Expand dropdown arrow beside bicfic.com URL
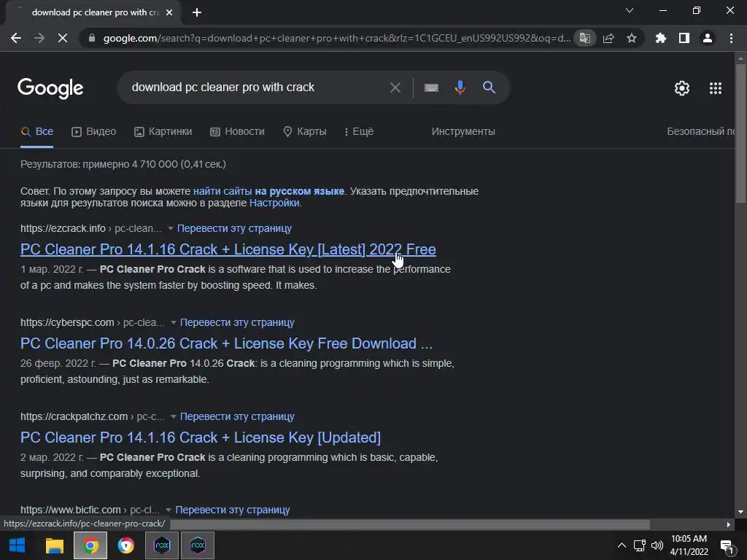 tap(169, 510)
